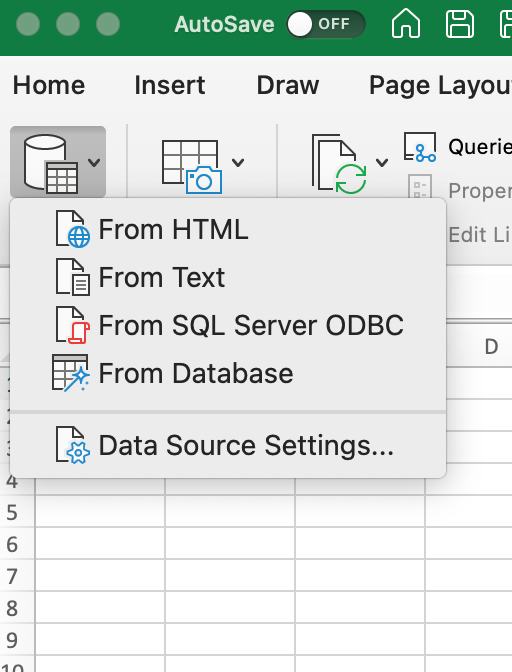
Task: Select From Database menu item
Action: (x=228, y=373)
